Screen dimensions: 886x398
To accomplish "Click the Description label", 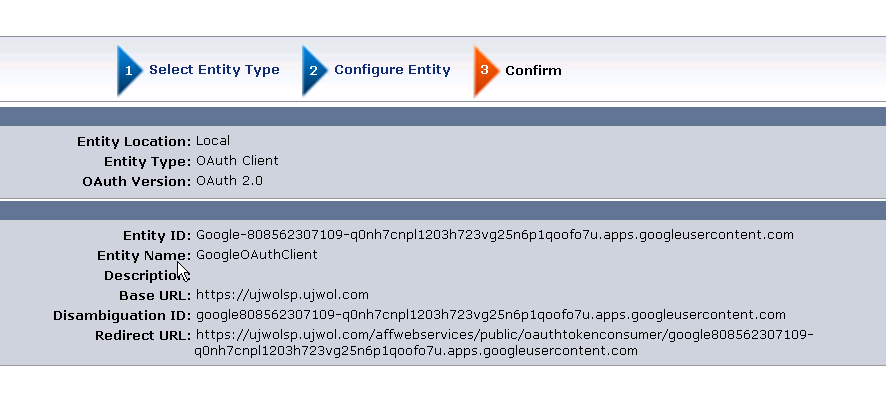I will tap(147, 276).
